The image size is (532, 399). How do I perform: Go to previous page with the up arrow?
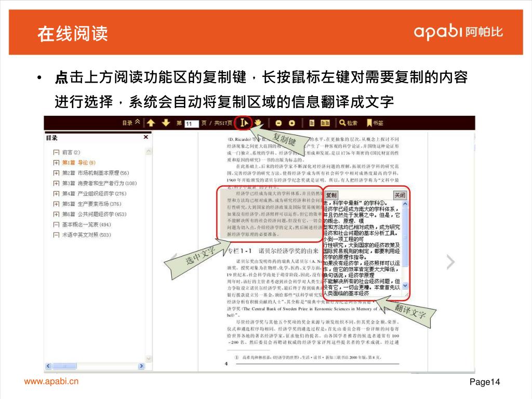(151, 123)
